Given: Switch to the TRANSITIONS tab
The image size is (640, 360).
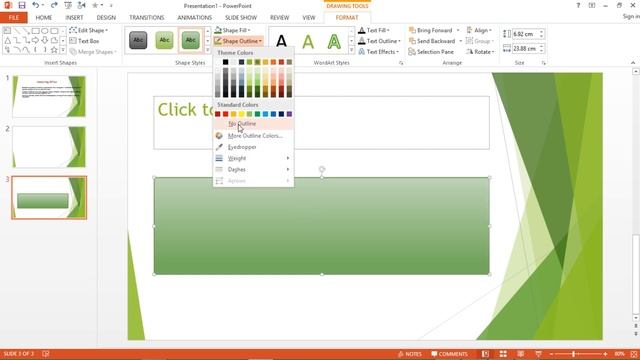Looking at the screenshot, I should coord(147,18).
